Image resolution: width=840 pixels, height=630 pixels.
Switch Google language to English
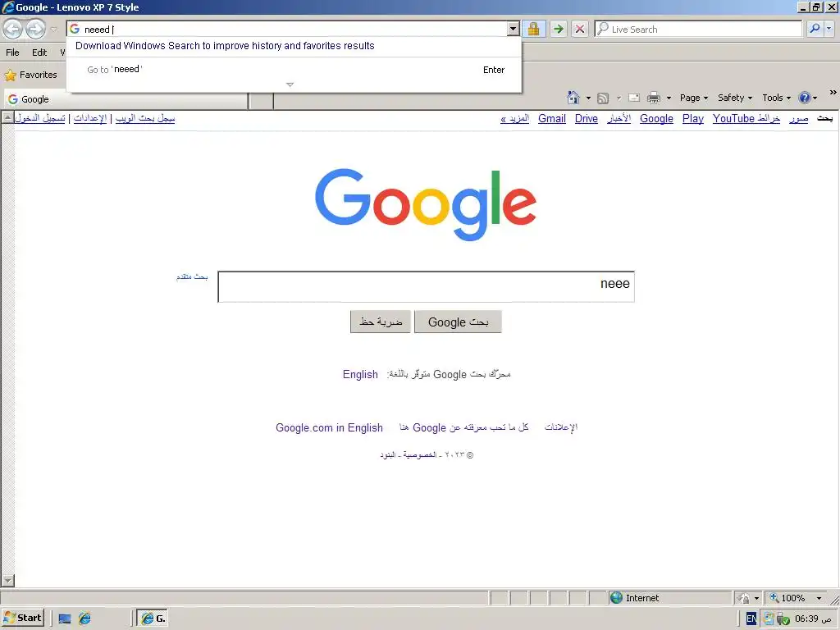pyautogui.click(x=360, y=374)
